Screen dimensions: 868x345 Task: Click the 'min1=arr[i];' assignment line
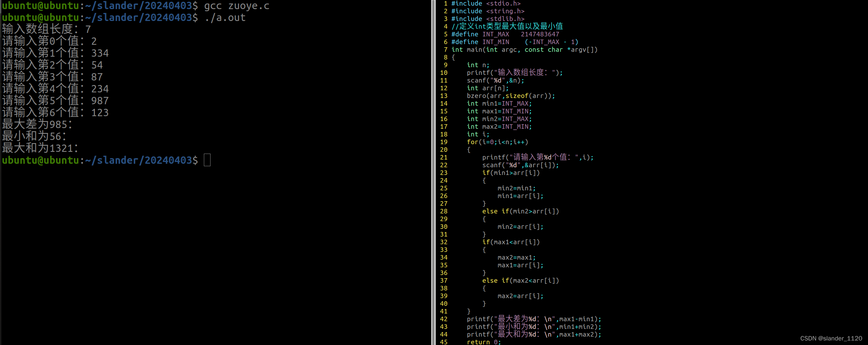[521, 196]
